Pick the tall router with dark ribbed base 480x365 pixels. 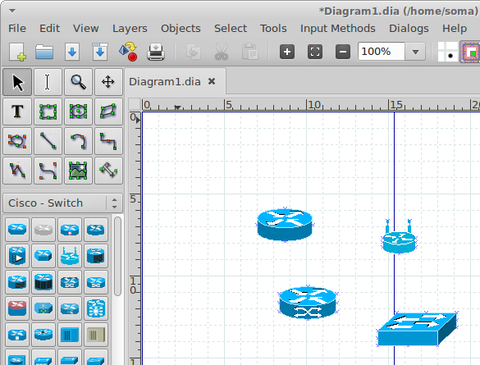pyautogui.click(x=43, y=282)
